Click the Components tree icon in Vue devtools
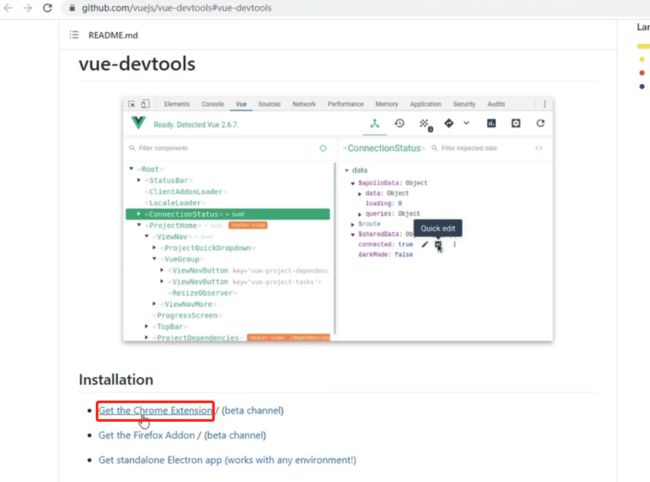This screenshot has height=482, width=650. tap(375, 123)
